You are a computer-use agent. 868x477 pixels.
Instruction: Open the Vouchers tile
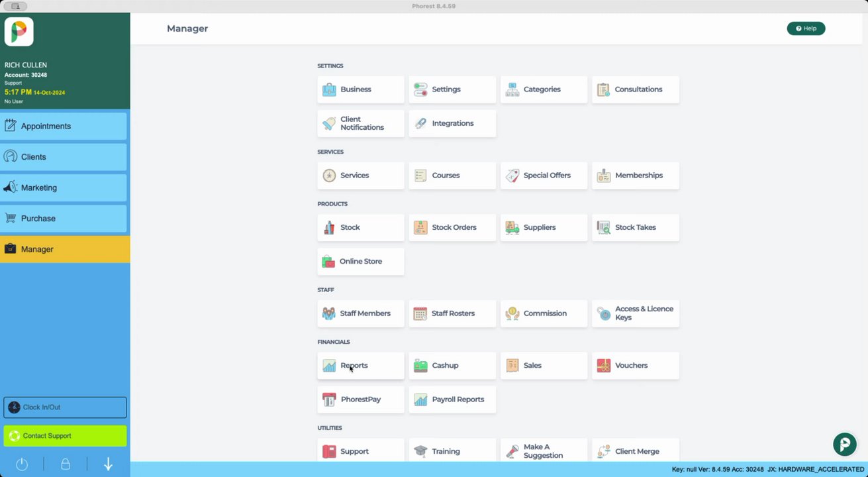click(x=636, y=366)
